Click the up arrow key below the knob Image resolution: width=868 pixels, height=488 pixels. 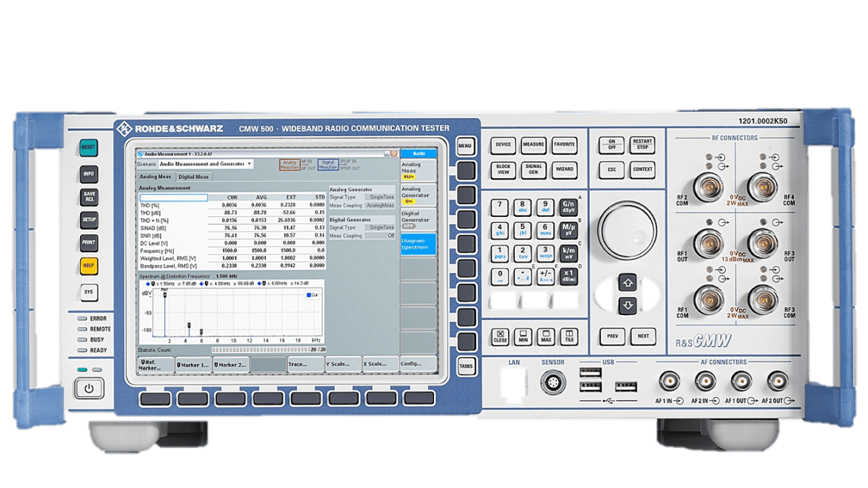[x=628, y=283]
